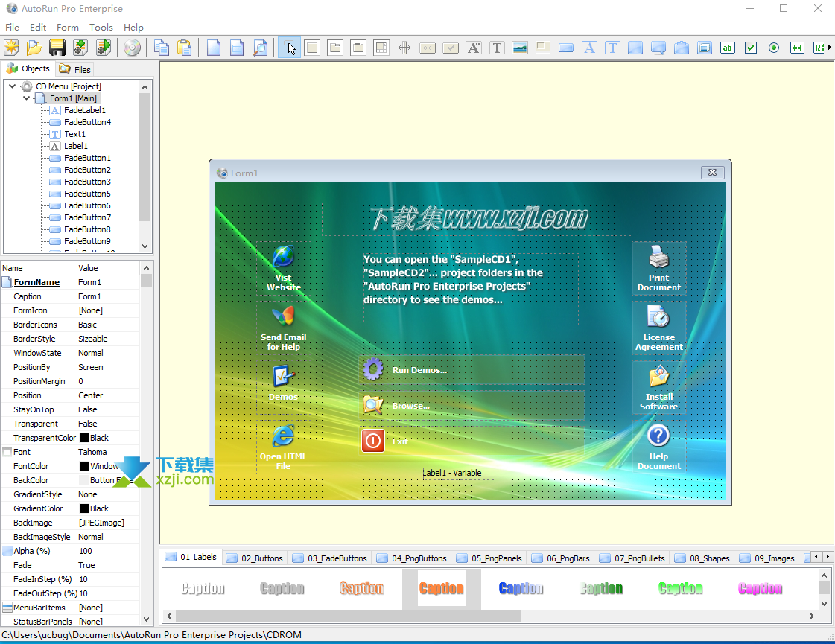Screen dimensions: 835x644
Task: Select the plain panel tool in the toolbar
Action: point(313,48)
